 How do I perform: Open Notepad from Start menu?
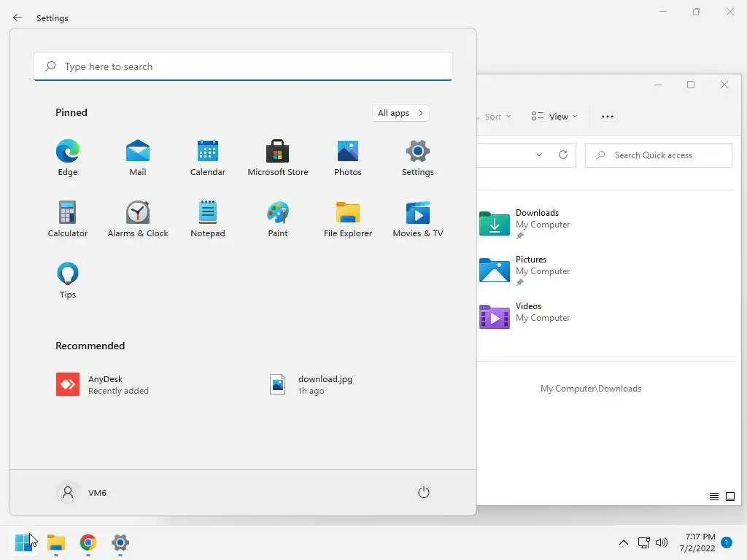[x=208, y=219]
